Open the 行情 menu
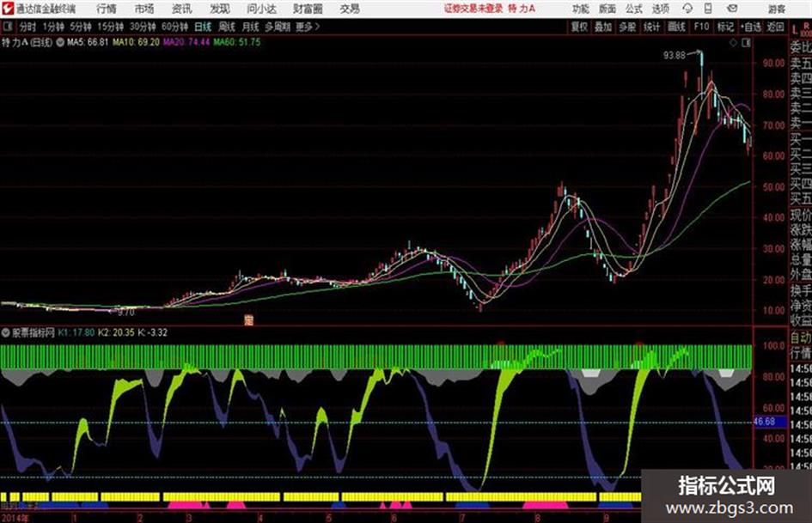The image size is (812, 523). pyautogui.click(x=107, y=9)
